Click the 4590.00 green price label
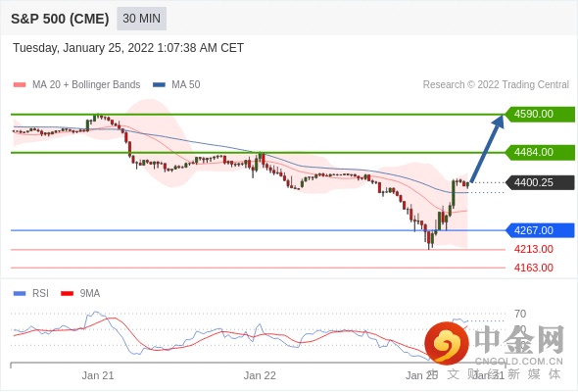This screenshot has width=578, height=392. point(540,114)
